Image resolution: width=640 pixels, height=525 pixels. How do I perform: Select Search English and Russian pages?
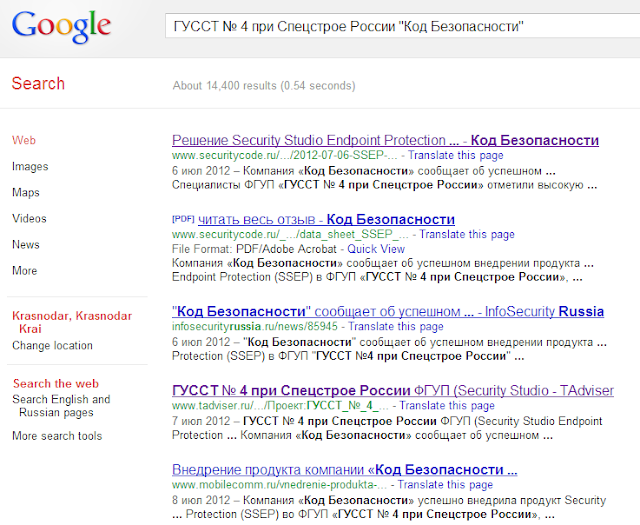pyautogui.click(x=61, y=406)
